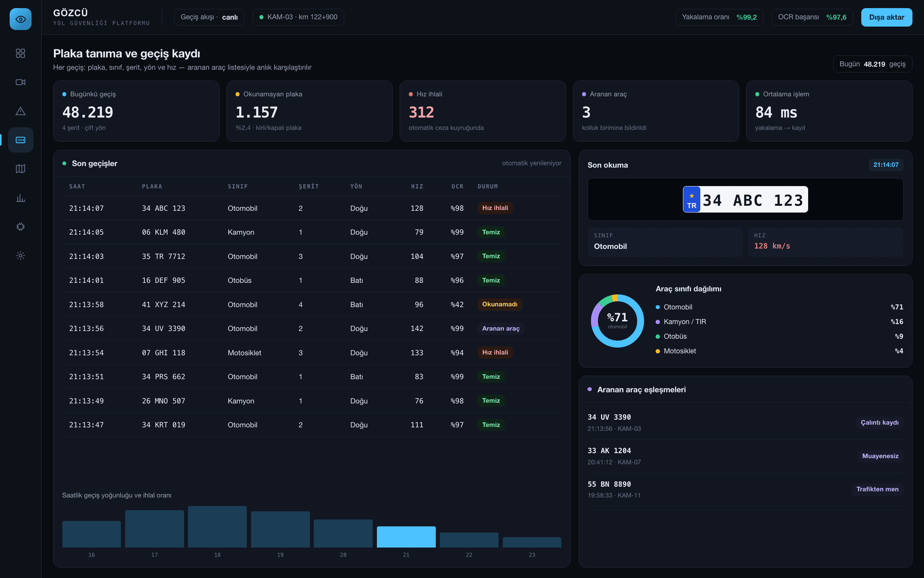Click the Dışa aktar button
Viewport: 924px width, 578px height.
[x=886, y=17]
